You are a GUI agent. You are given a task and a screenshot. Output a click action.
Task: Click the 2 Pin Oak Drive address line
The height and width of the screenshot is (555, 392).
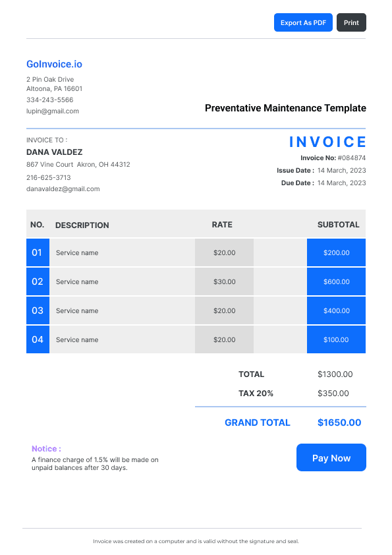pos(50,79)
